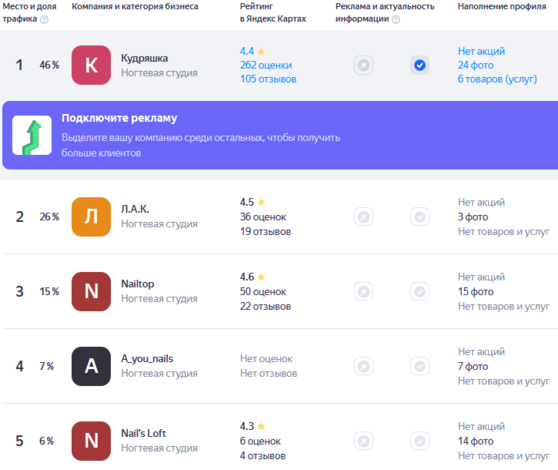
Task: Click the '50 оценок' text
Action: [x=263, y=291]
